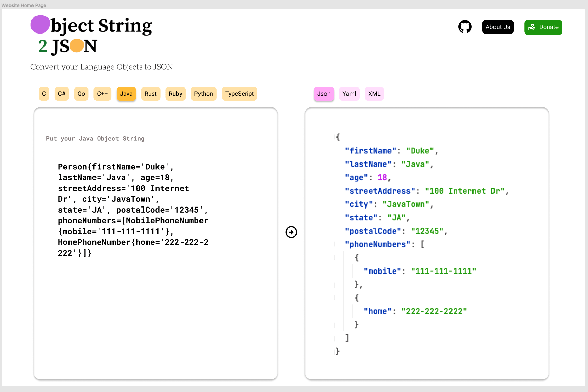Select the Ruby language pill

(x=175, y=94)
